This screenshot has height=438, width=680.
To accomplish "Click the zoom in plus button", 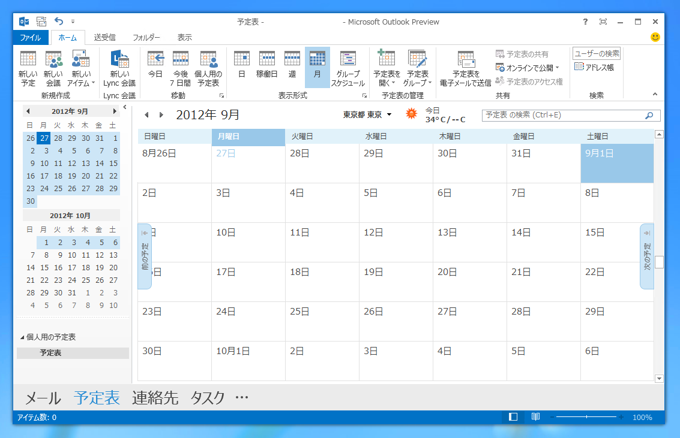I will 621,417.
